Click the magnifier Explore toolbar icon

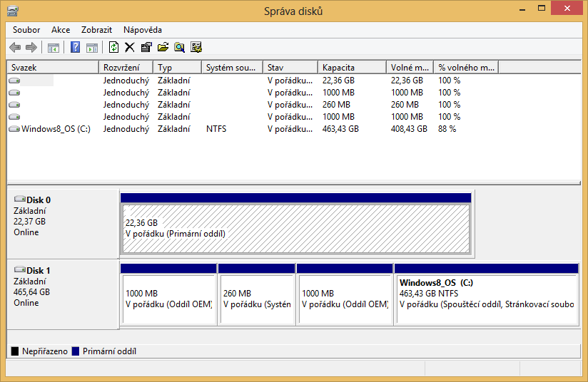pos(179,48)
